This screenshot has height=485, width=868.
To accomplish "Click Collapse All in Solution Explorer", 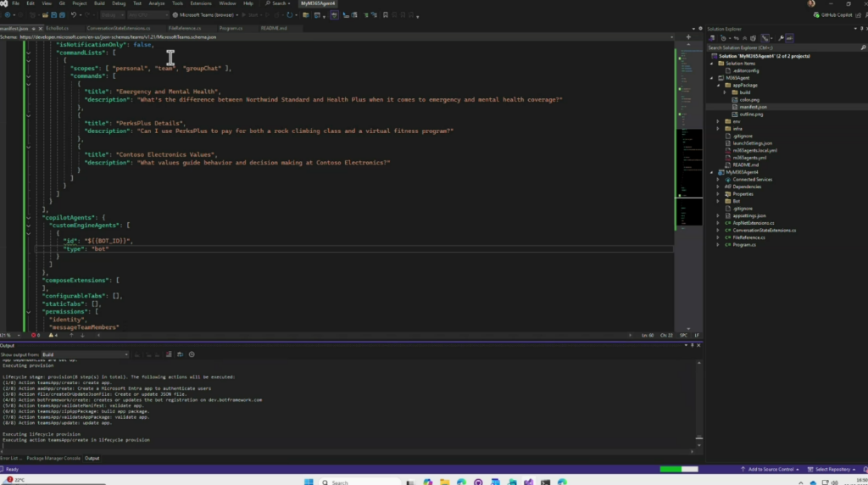I will click(744, 38).
